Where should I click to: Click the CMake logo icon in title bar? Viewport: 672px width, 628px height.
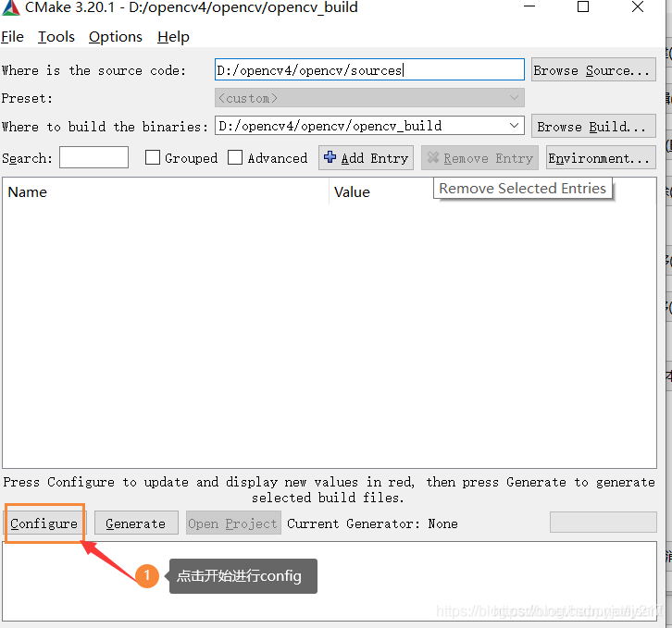pos(11,7)
